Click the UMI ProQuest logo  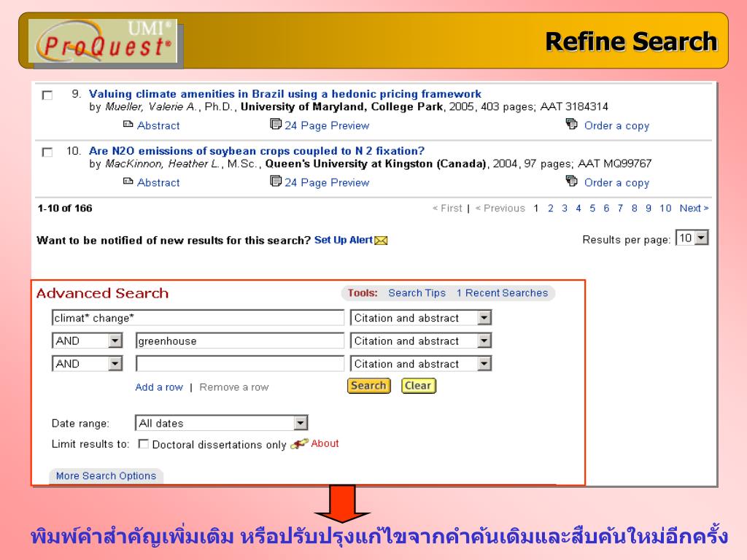click(103, 42)
